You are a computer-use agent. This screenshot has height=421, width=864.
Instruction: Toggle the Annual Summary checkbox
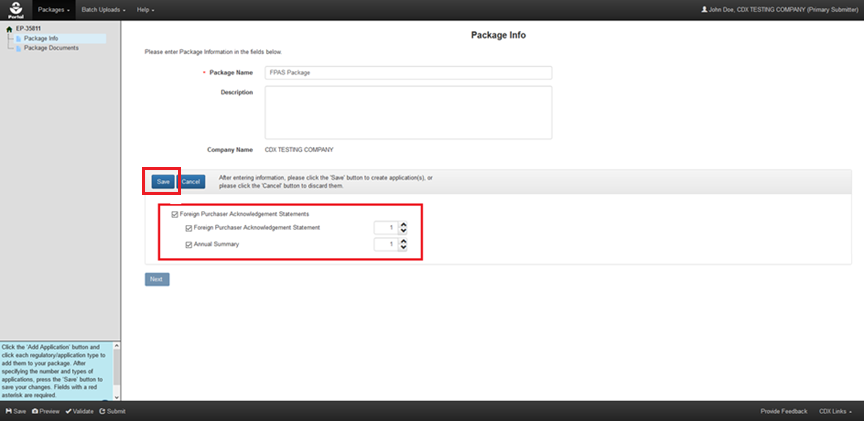coord(189,244)
